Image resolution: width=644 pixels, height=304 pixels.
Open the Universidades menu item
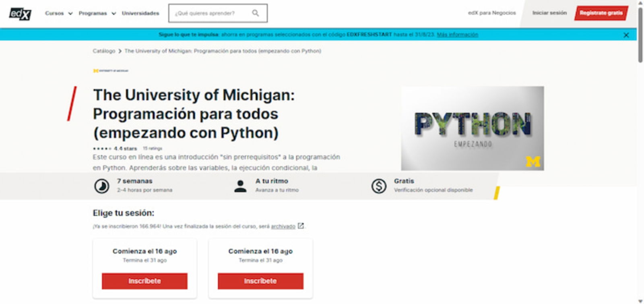[140, 13]
